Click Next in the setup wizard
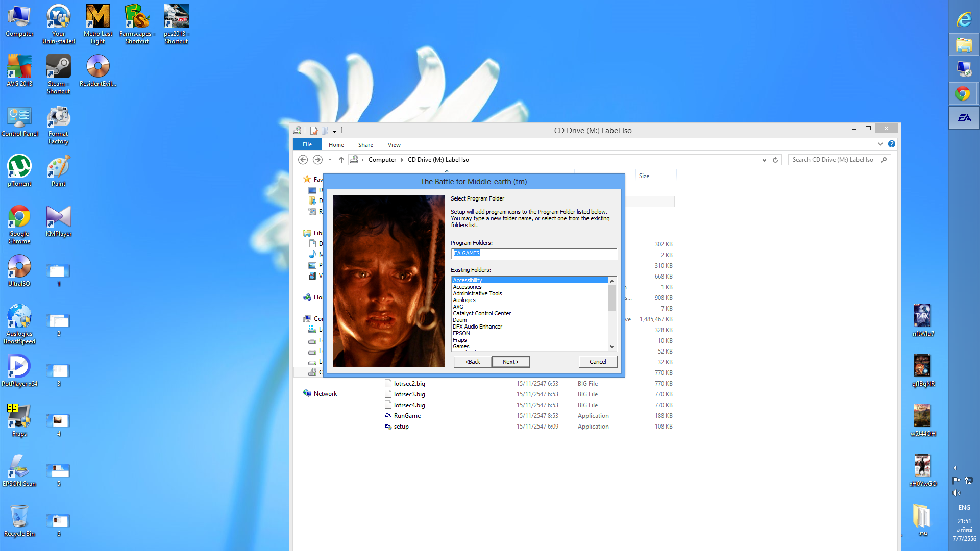The image size is (980, 551). [510, 362]
